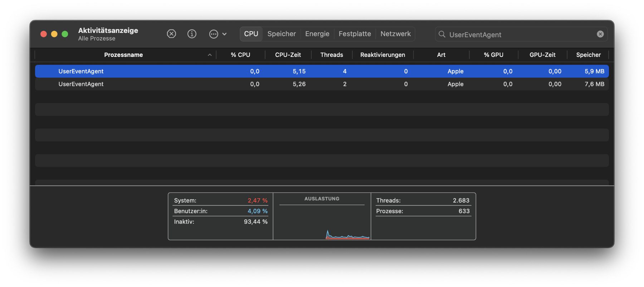Clear the search field with the X icon
Screen dimensions: 644x287
[600, 34]
